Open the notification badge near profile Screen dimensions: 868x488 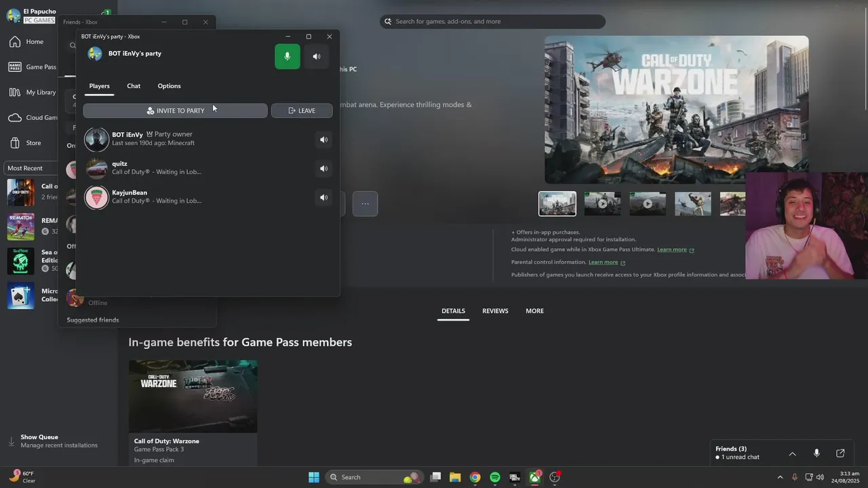pos(106,13)
